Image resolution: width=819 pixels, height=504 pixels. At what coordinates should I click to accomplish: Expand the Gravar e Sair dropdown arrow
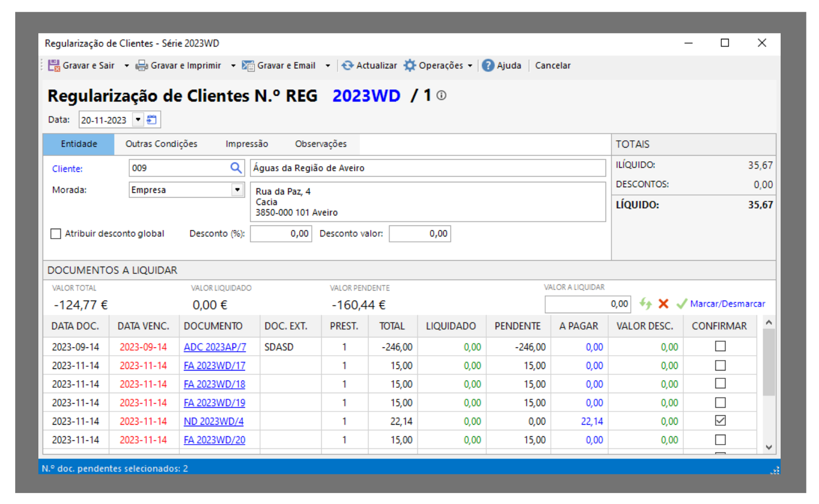[126, 66]
